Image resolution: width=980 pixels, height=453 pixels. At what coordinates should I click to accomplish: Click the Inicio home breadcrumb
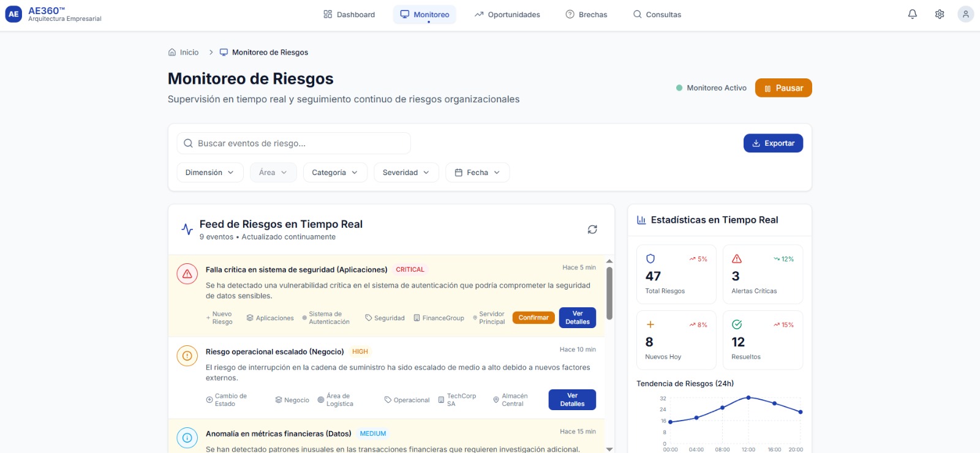(x=184, y=53)
